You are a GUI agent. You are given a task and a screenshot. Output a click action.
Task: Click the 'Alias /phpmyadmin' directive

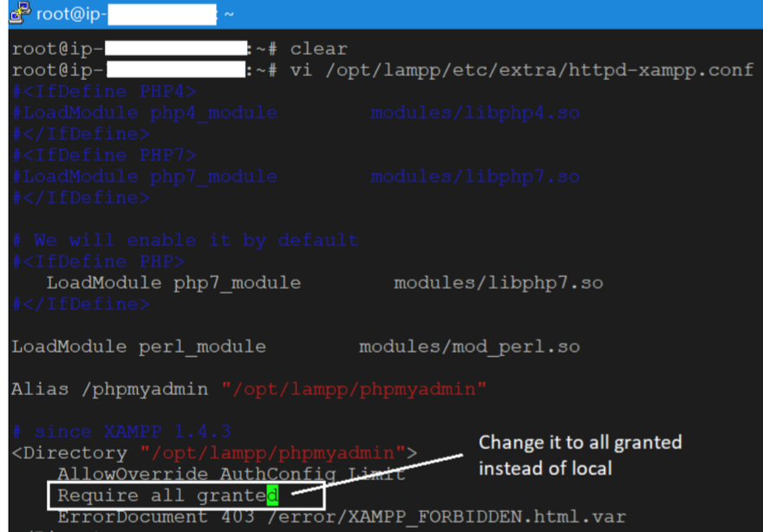[110, 390]
